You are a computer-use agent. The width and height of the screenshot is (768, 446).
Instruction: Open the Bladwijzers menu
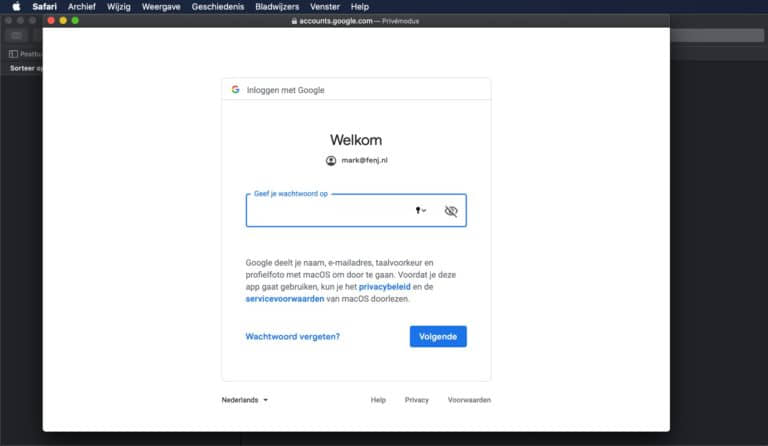coord(277,6)
